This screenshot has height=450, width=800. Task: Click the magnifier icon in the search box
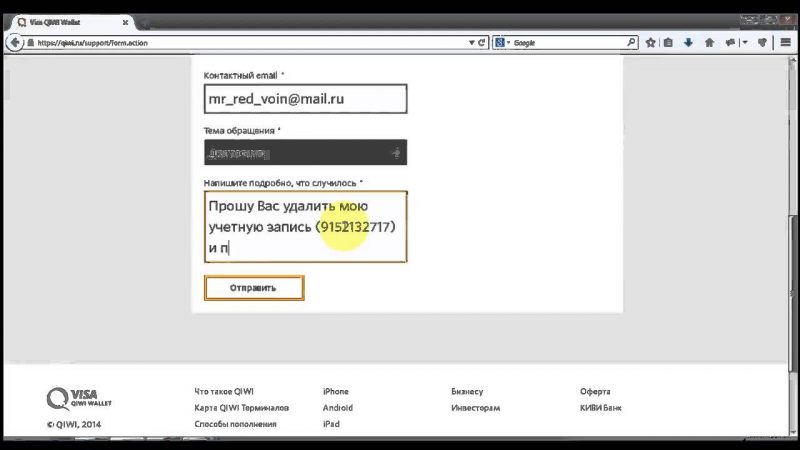click(x=631, y=42)
